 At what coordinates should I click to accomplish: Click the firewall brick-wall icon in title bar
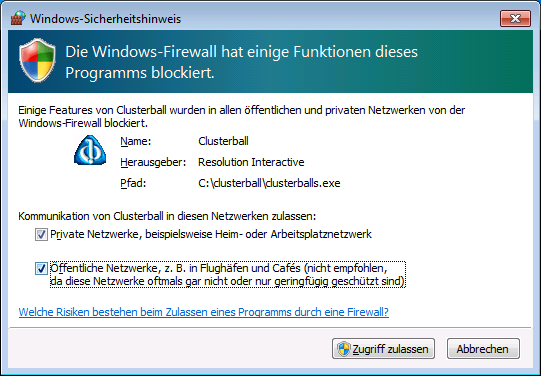18,18
